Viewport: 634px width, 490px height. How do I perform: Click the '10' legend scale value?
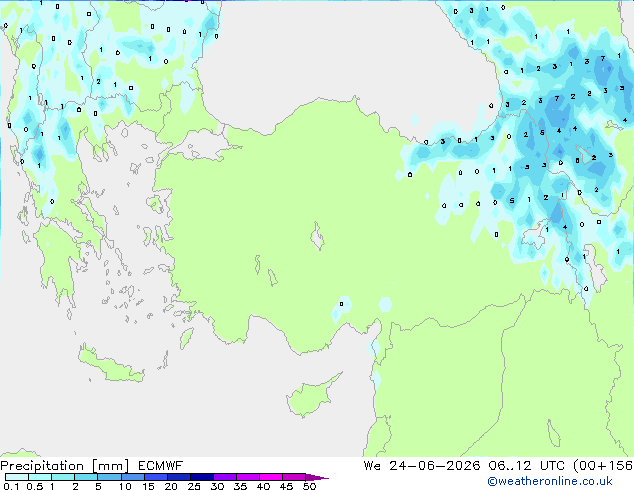125,486
